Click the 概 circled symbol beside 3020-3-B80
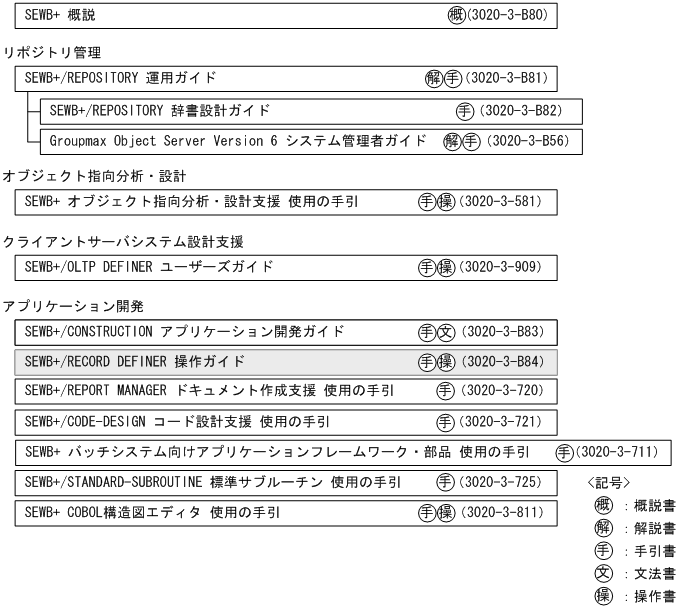This screenshot has height=608, width=680. [456, 16]
